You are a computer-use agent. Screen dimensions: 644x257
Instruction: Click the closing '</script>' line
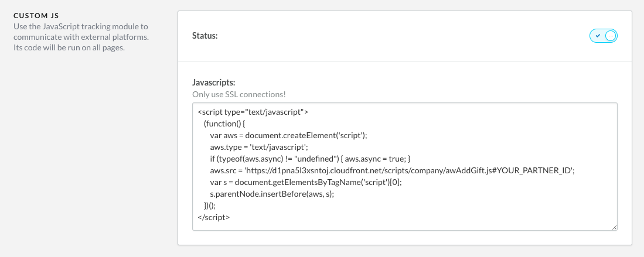pos(213,217)
